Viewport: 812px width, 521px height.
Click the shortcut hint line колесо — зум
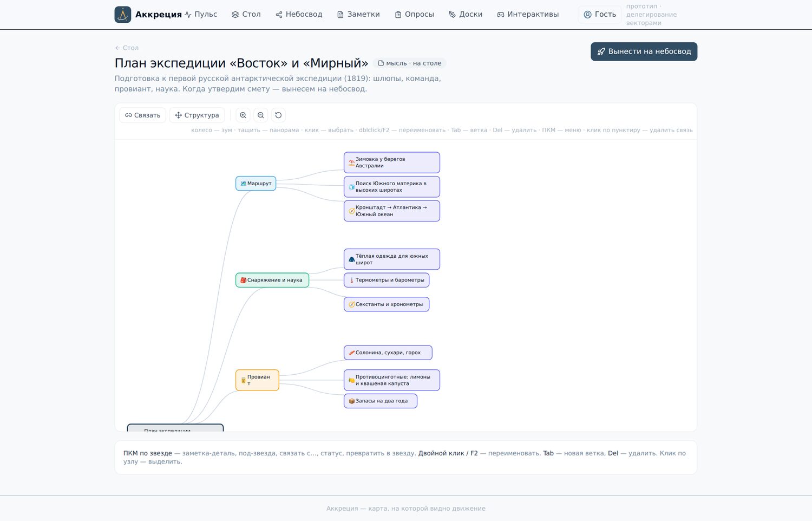tap(442, 130)
